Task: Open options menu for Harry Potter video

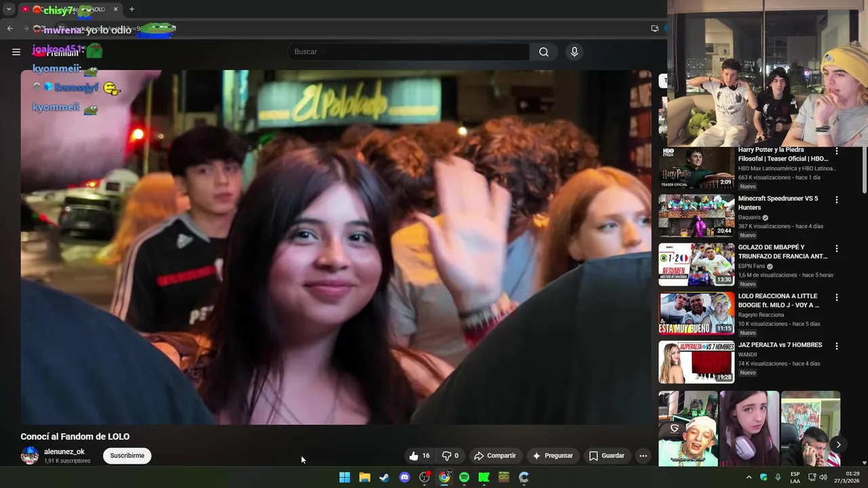Action: pyautogui.click(x=837, y=151)
